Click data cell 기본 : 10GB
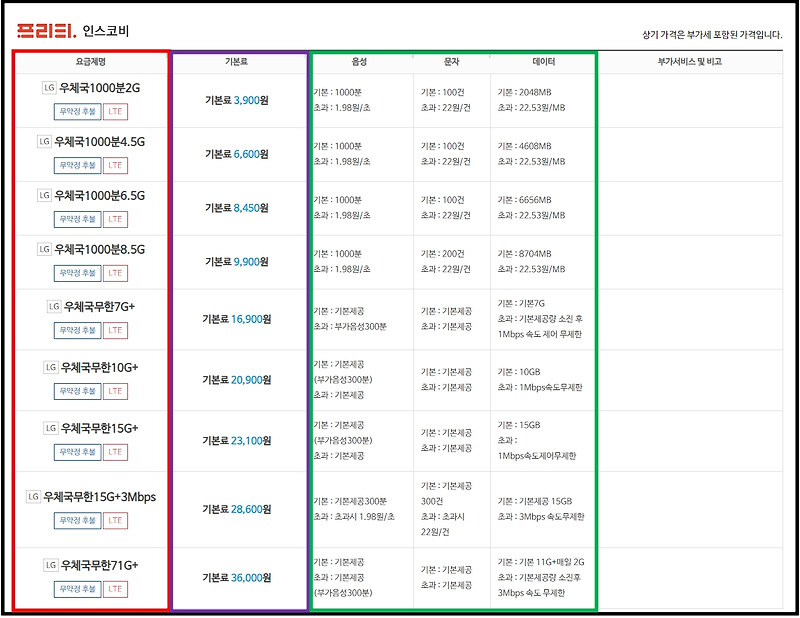This screenshot has height=618, width=800. (519, 372)
